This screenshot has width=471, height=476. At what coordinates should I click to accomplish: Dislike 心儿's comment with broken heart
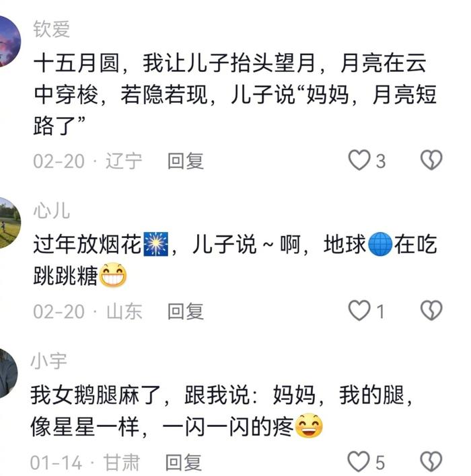[431, 310]
